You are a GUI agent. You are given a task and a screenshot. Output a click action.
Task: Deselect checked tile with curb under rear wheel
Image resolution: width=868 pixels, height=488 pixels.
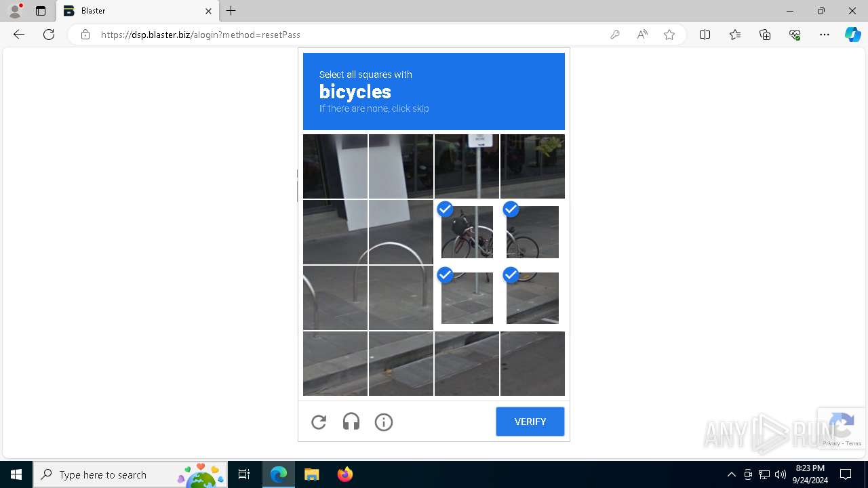pyautogui.click(x=532, y=298)
